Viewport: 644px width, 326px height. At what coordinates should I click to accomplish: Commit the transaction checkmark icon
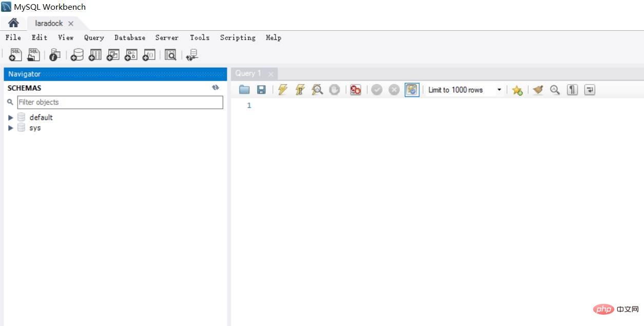coord(377,90)
